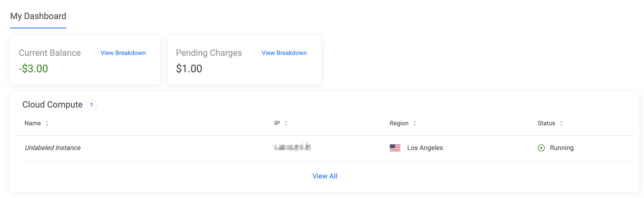Open View All instances link

[324, 176]
